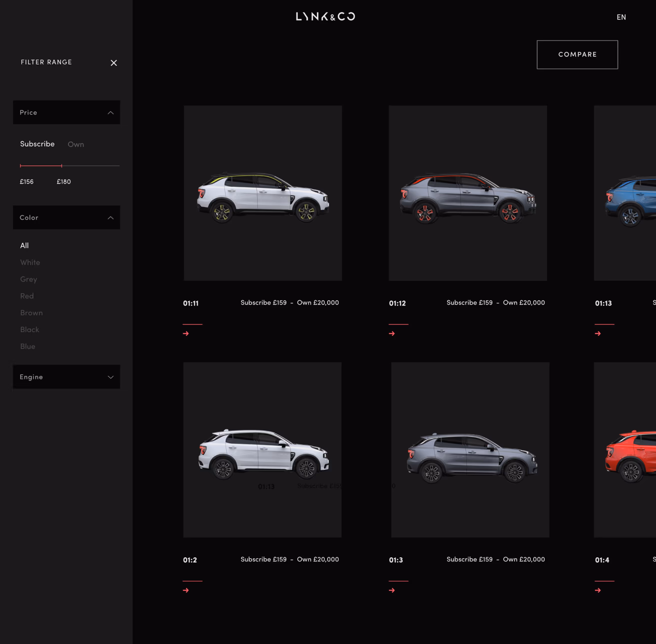Click the red arrow under model 01:3
The height and width of the screenshot is (644, 656).
click(x=392, y=590)
